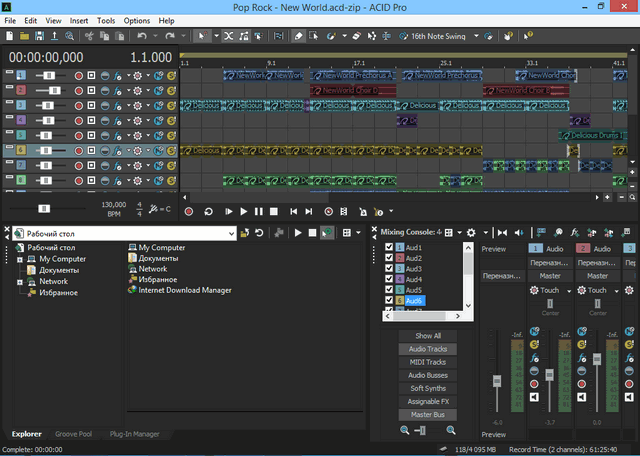Open the Explorer folder path dropdown

point(231,233)
